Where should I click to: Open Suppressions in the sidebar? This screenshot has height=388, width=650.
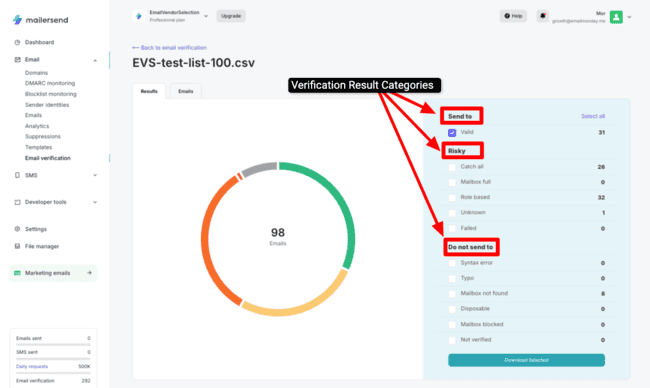(43, 136)
